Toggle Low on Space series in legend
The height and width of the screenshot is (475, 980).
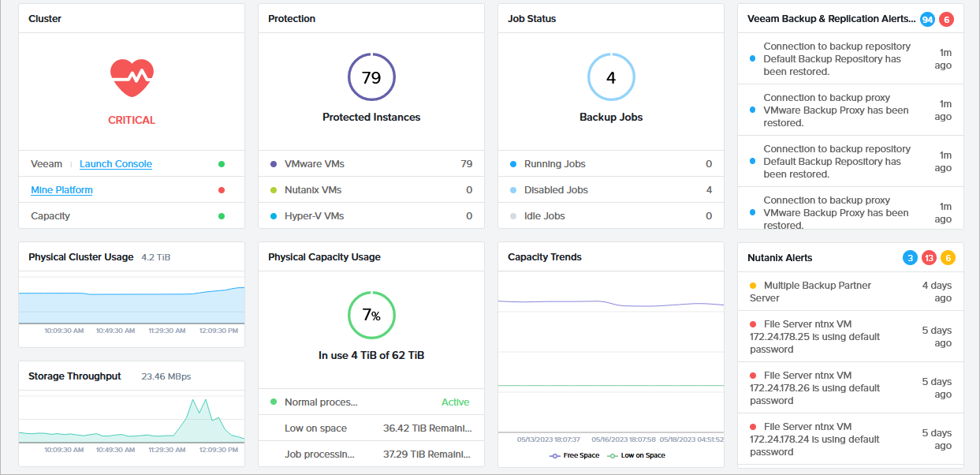pos(635,455)
